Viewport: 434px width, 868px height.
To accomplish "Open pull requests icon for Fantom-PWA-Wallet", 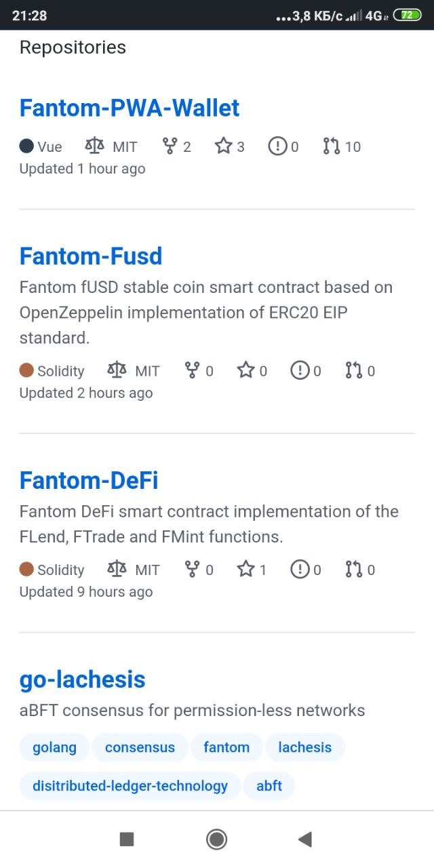I will coord(332,146).
